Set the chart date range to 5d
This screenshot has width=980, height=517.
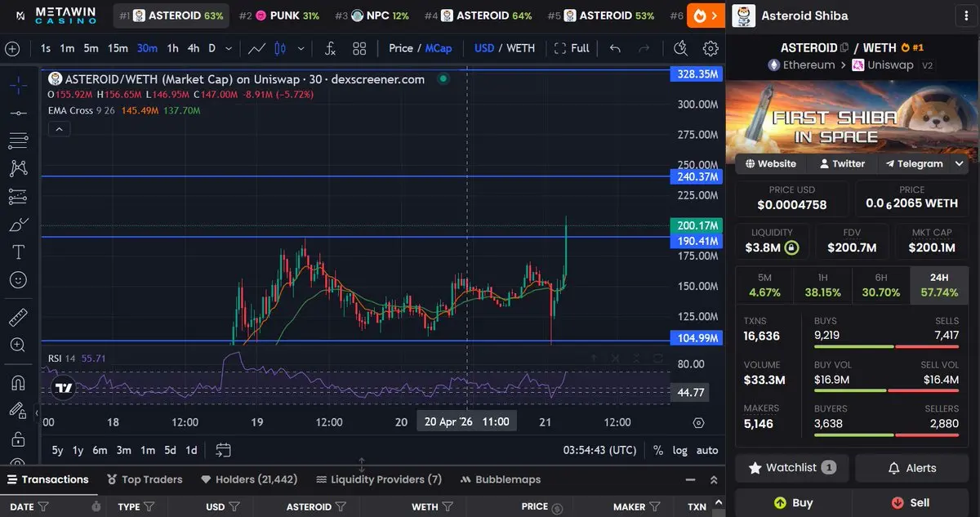point(170,450)
